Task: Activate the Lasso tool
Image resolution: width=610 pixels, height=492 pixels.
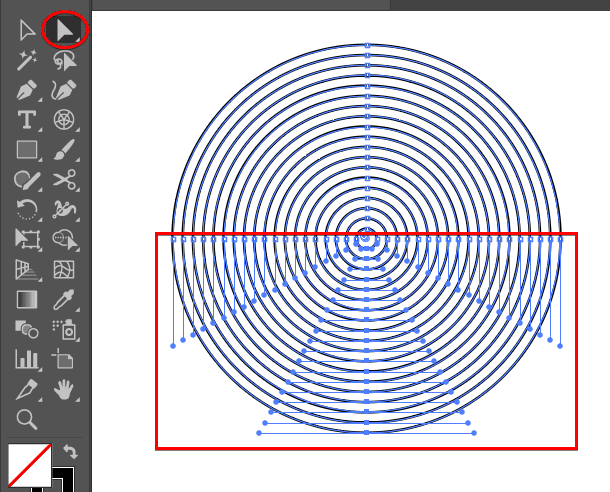Action: [65, 61]
